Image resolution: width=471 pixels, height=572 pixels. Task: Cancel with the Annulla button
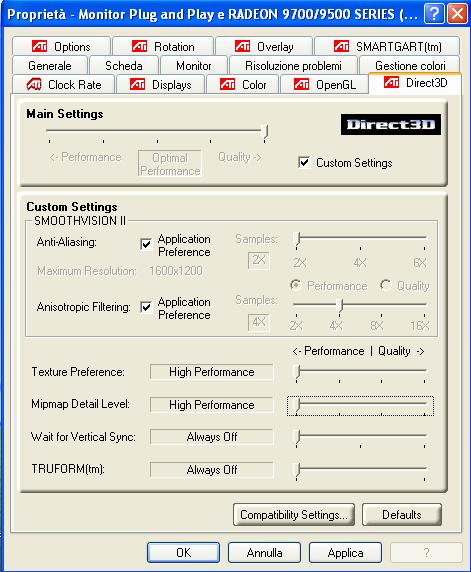[x=265, y=553]
